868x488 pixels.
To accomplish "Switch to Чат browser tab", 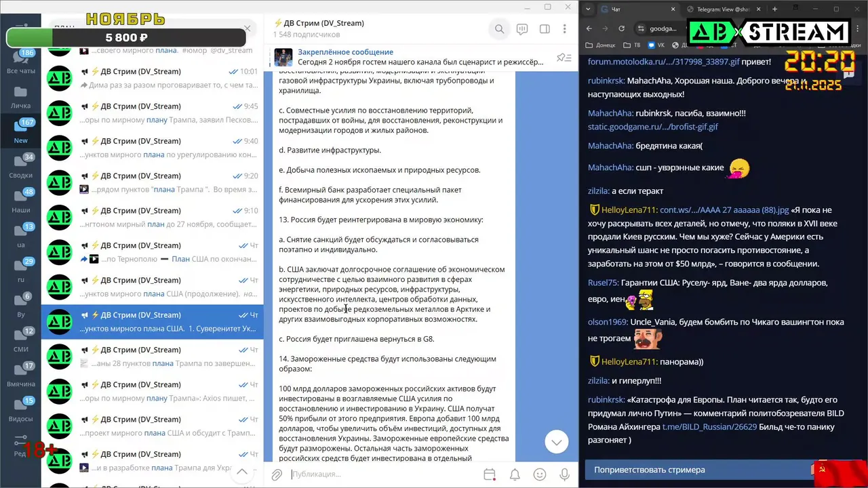I will (637, 9).
